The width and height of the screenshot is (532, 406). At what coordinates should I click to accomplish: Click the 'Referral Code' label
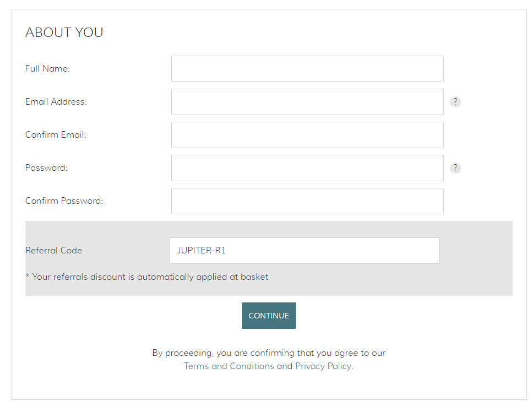click(x=53, y=251)
